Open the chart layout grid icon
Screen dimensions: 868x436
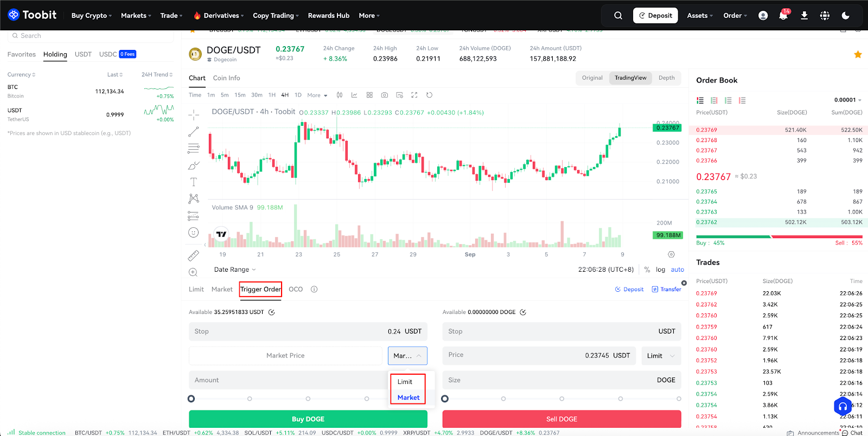[x=369, y=95]
